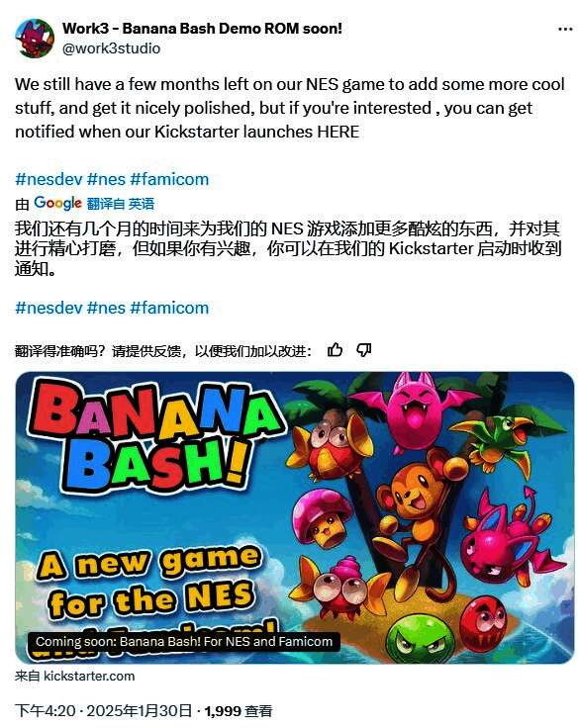
Task: Click the Work3 profile avatar
Action: click(x=35, y=38)
